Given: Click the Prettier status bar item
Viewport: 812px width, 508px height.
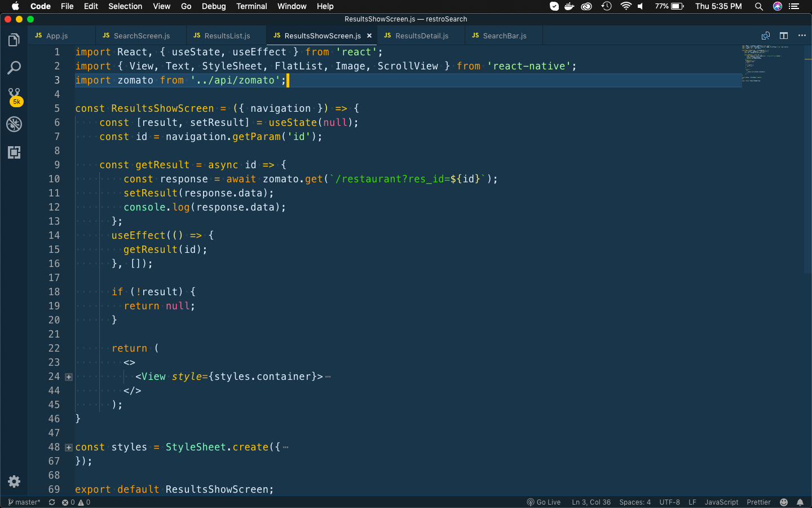Looking at the screenshot, I should pyautogui.click(x=758, y=502).
